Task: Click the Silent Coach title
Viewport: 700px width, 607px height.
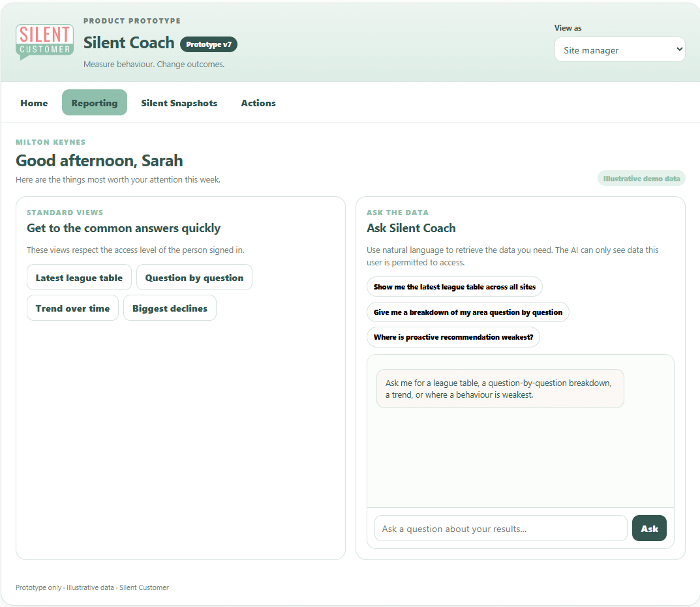Action: coord(129,43)
